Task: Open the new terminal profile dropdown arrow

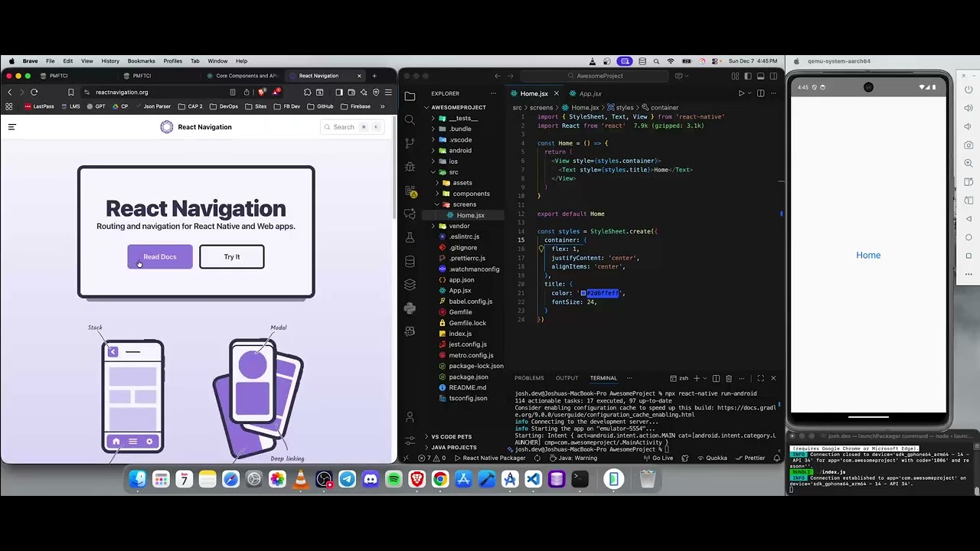Action: tap(704, 378)
